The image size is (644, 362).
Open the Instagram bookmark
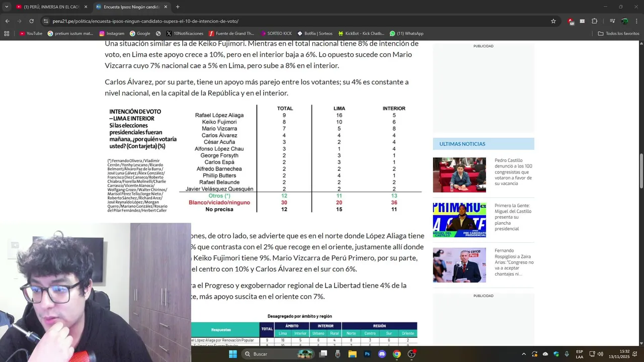point(112,34)
